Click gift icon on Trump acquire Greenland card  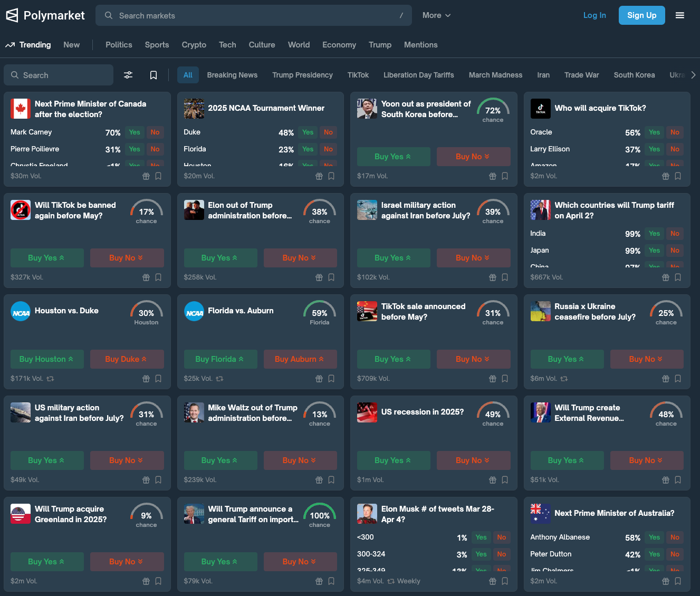pos(146,581)
